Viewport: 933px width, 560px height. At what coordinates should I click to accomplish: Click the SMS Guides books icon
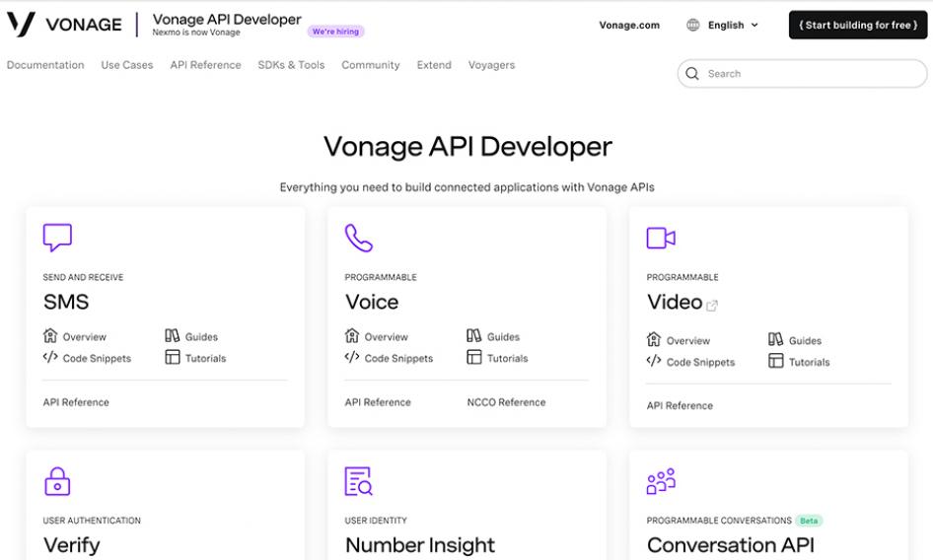[x=173, y=335]
